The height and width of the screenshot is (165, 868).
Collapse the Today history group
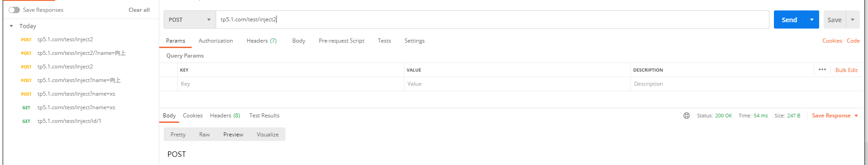tap(11, 26)
